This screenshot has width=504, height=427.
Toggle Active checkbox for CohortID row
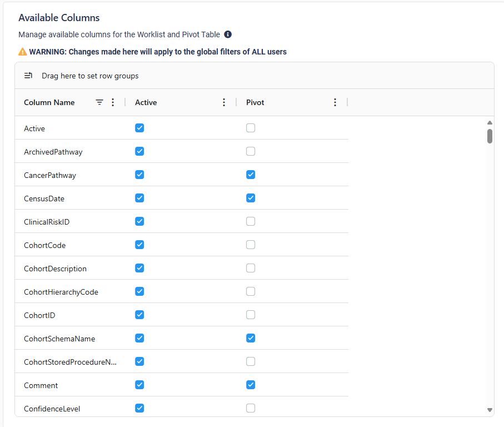point(139,315)
